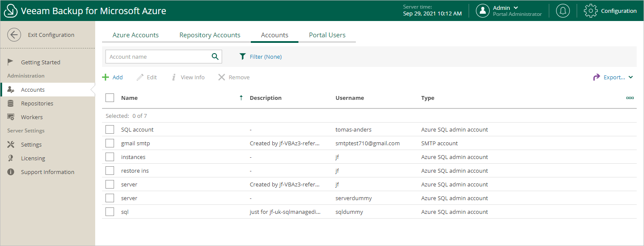Check the box for server row with serverdummy

point(110,198)
